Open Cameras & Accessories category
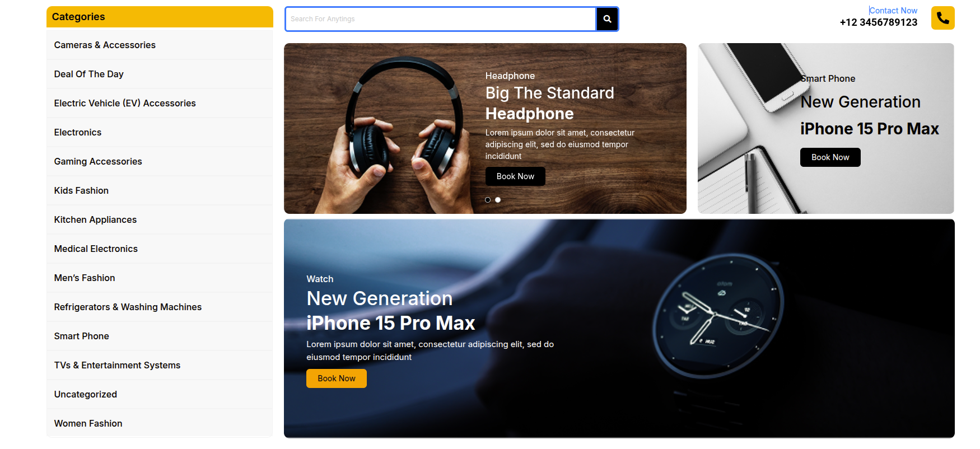 tap(160, 45)
